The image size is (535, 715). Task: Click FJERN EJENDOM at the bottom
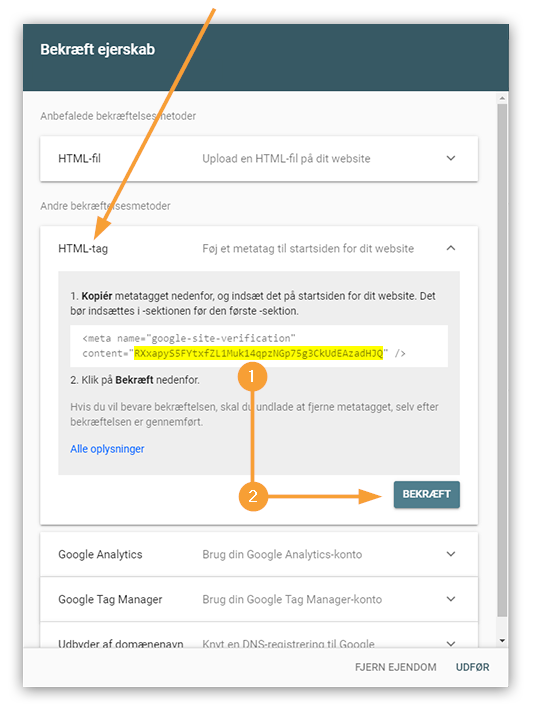tap(395, 667)
